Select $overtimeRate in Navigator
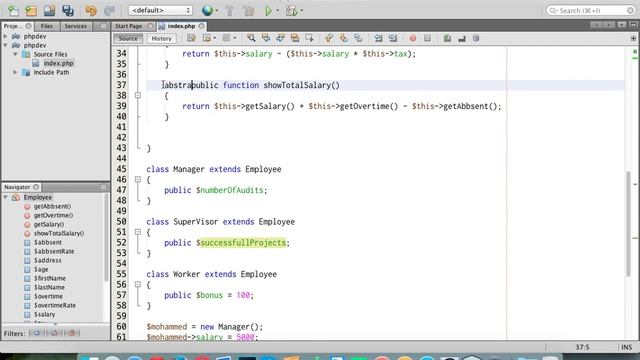The width and height of the screenshot is (640, 360). pyautogui.click(x=55, y=305)
